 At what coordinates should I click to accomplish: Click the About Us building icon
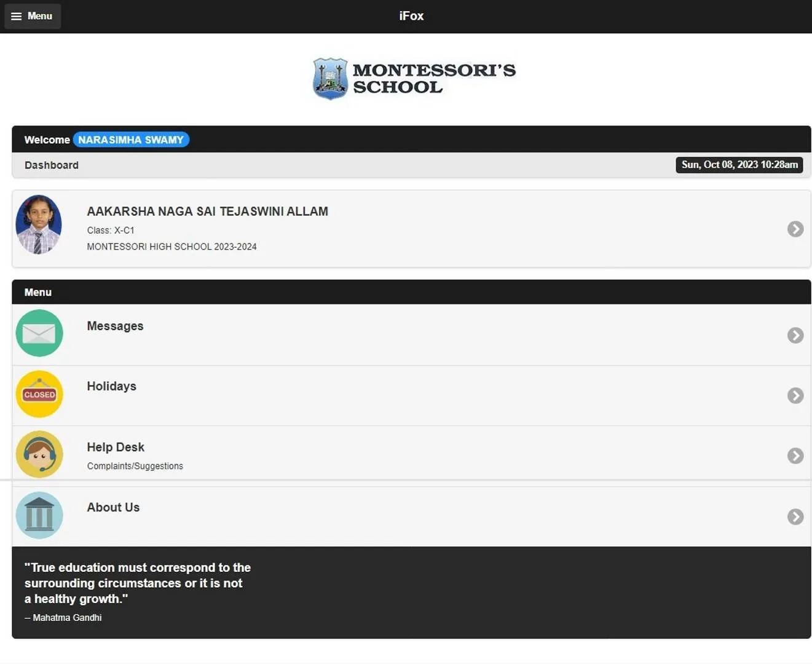point(39,515)
